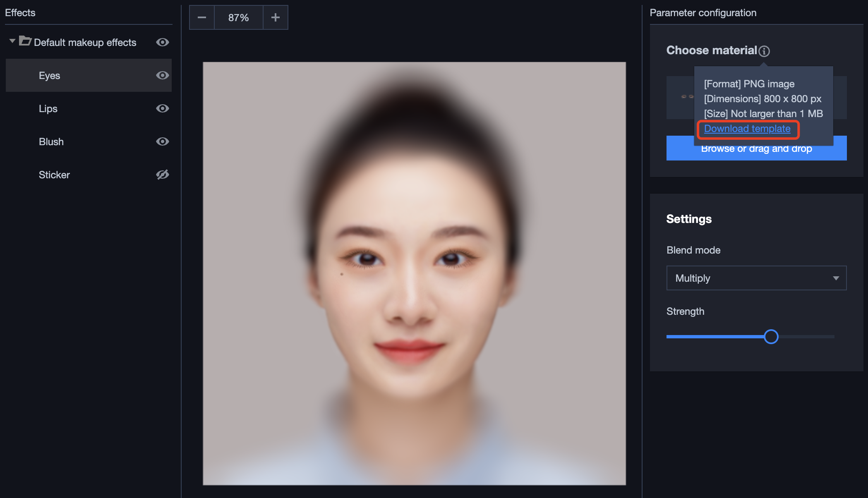Click the Choose material info icon
This screenshot has height=498, width=868.
click(764, 51)
